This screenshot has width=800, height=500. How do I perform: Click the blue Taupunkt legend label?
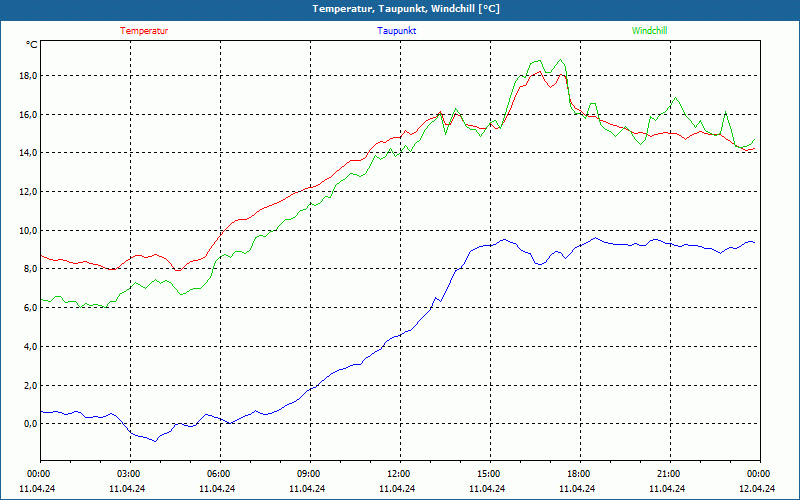[x=396, y=31]
